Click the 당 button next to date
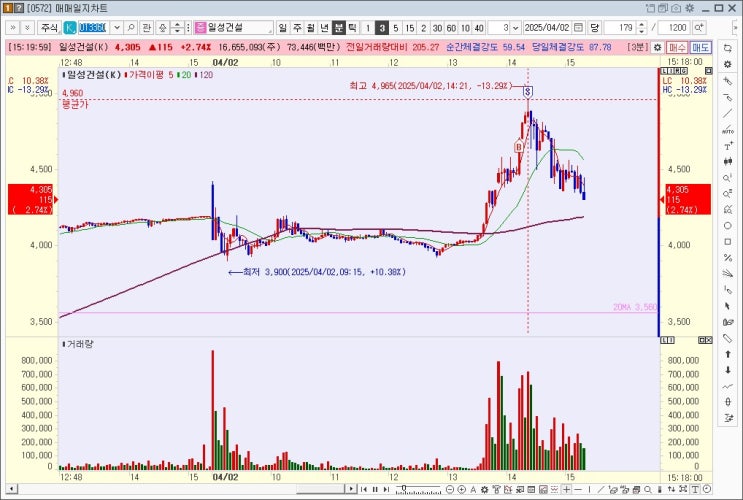The height and width of the screenshot is (500, 743). [594, 28]
